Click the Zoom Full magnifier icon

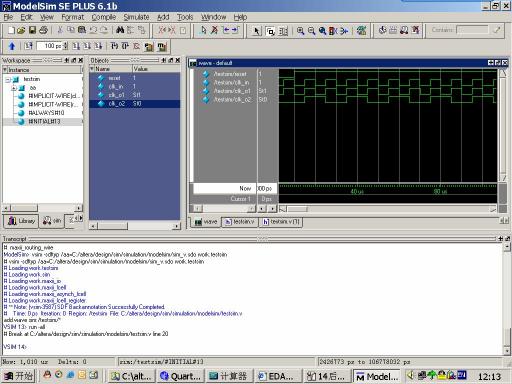[322, 31]
